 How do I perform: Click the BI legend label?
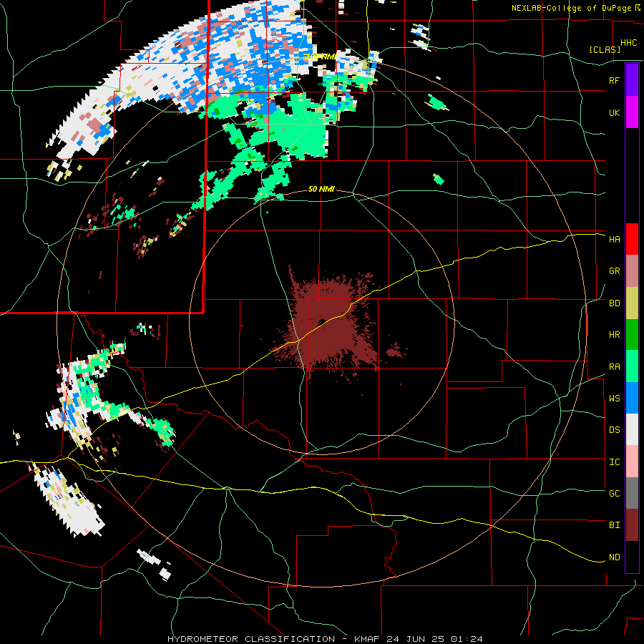(x=614, y=525)
